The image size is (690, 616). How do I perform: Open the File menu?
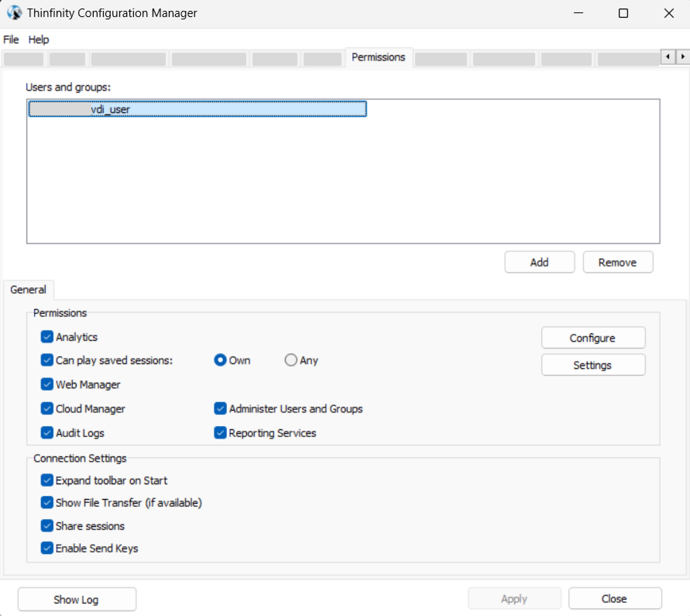point(11,40)
